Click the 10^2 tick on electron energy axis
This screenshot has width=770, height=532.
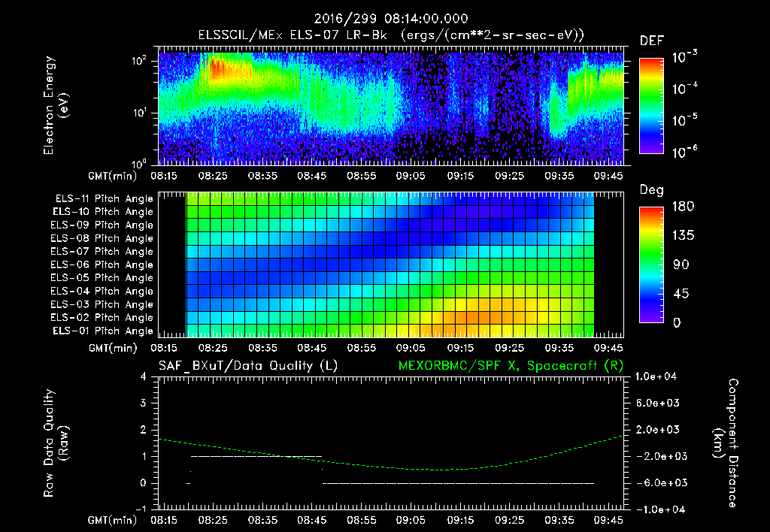coord(139,61)
